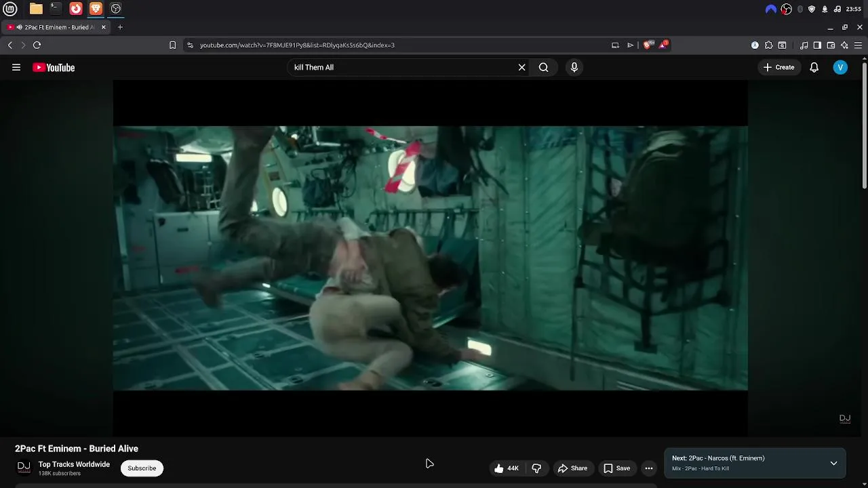Close the 2Pac Ft Eminem tab
This screenshot has width=868, height=488.
click(x=104, y=27)
